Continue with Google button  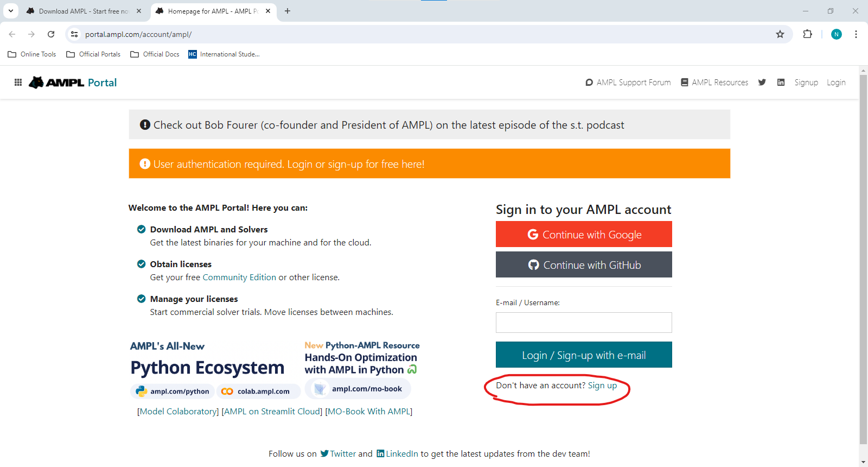click(584, 234)
